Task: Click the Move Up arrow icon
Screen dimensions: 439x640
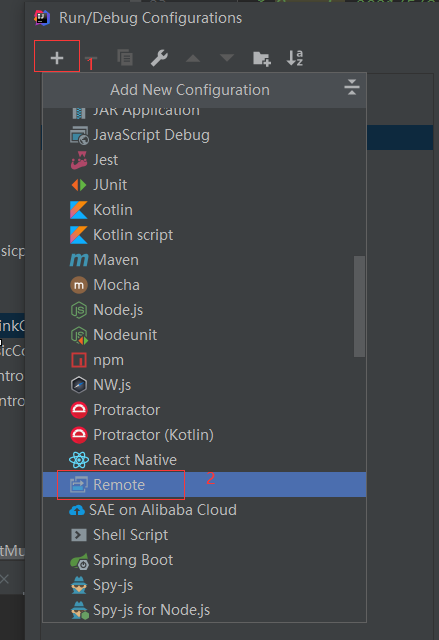Action: 193,58
